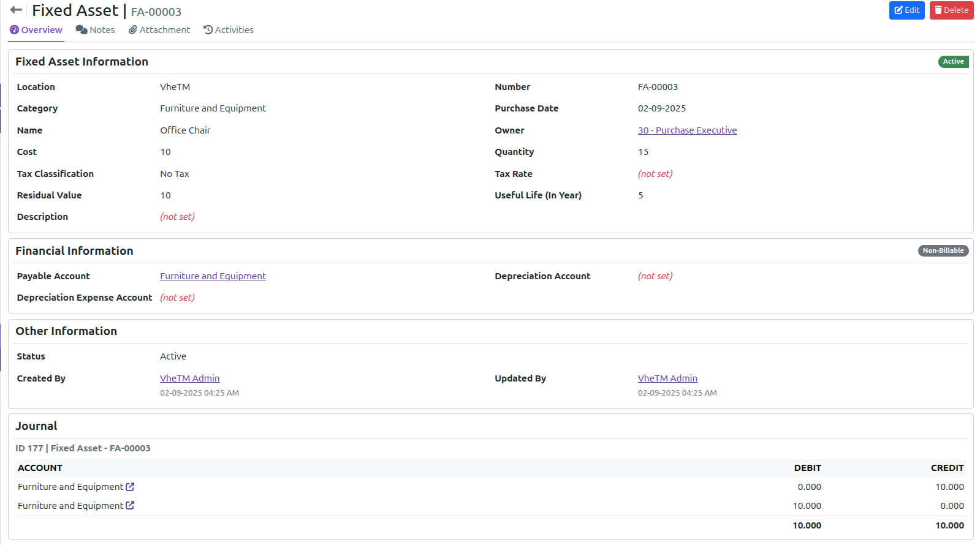Click the ACCOUNT column header
Viewport: 980px width, 545px height.
tap(40, 468)
